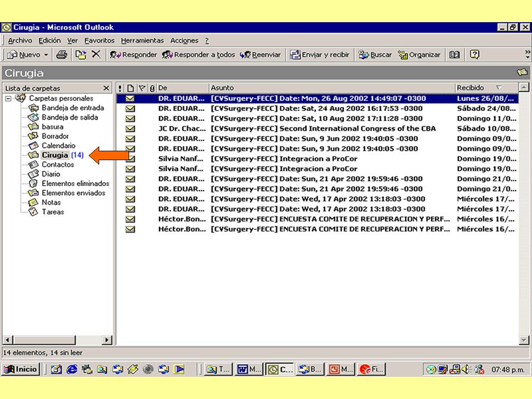Sort by attachment column header

(152, 88)
